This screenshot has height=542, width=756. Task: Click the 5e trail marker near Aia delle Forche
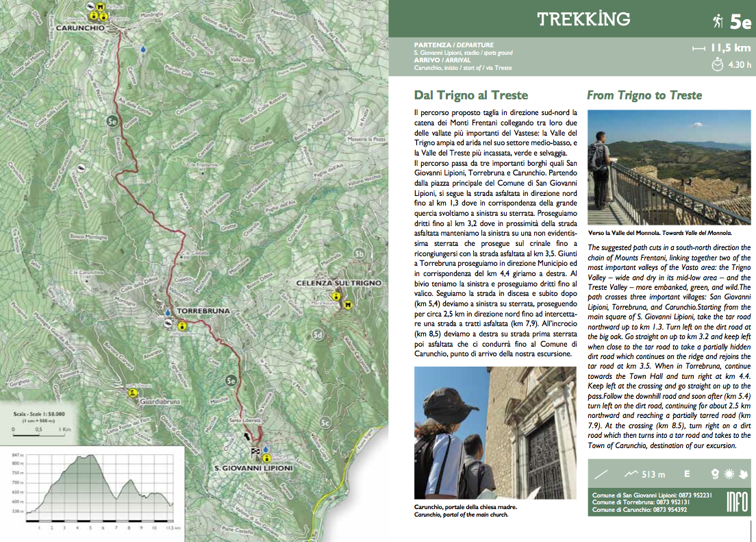coord(113,121)
